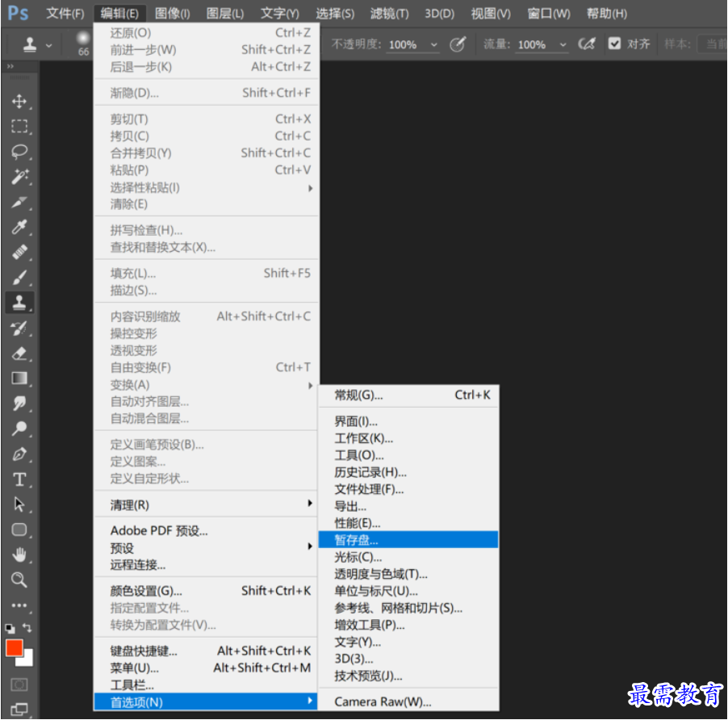Choose 远程连接... menu entry
This screenshot has width=728, height=720.
[x=207, y=565]
